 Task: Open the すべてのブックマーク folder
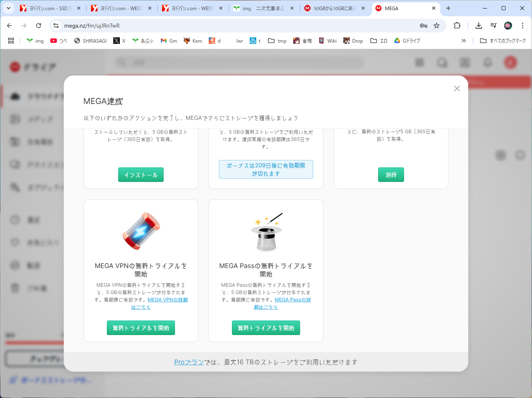[x=503, y=41]
